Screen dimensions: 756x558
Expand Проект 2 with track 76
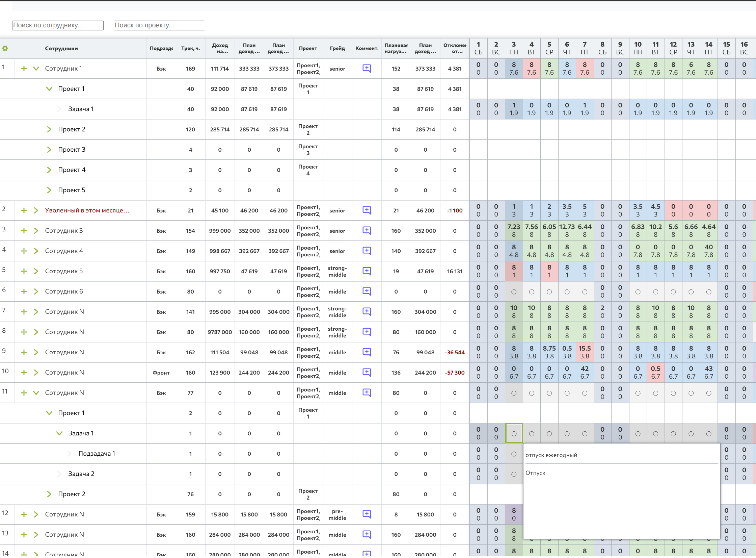(x=49, y=494)
